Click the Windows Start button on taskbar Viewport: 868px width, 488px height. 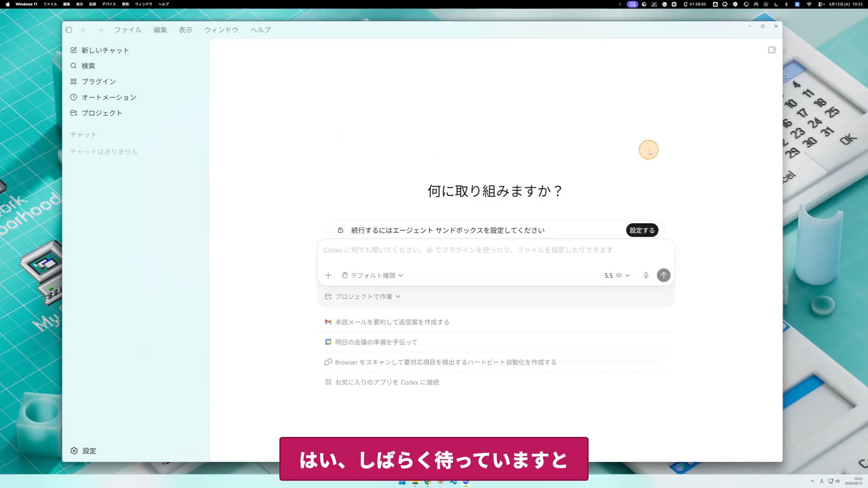click(402, 483)
